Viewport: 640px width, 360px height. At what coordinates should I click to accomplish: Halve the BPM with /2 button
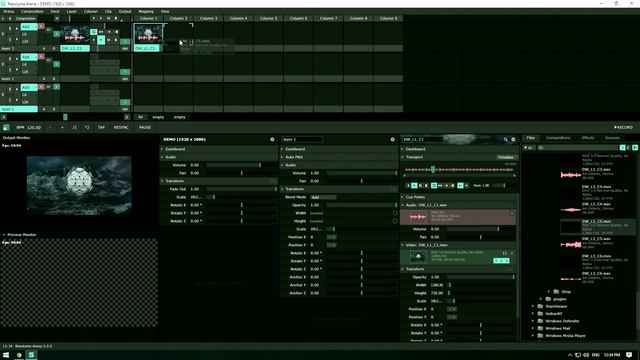pyautogui.click(x=74, y=127)
